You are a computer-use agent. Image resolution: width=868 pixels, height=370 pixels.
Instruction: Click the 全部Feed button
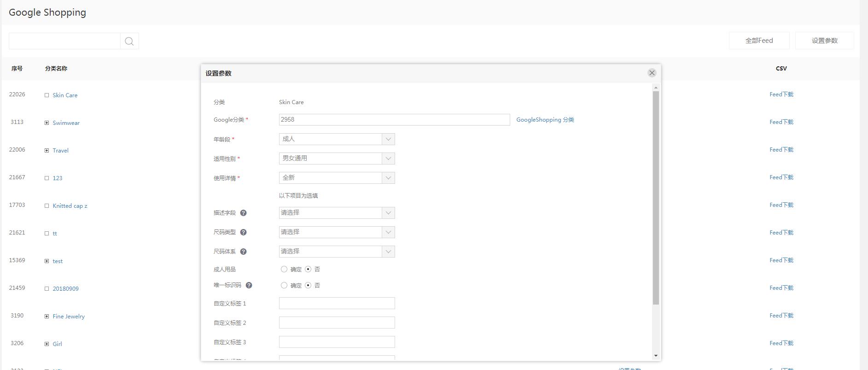(x=759, y=41)
